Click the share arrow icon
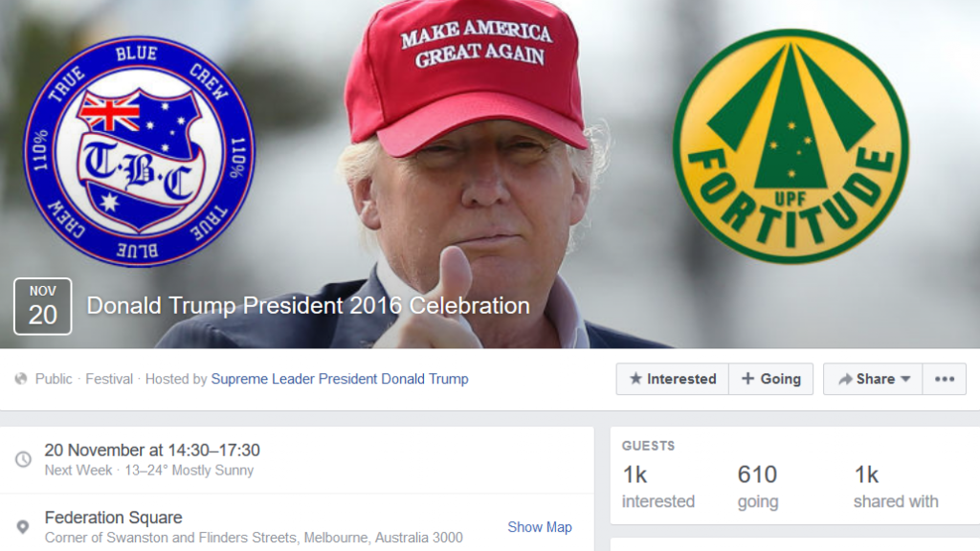980x551 pixels. click(x=845, y=379)
